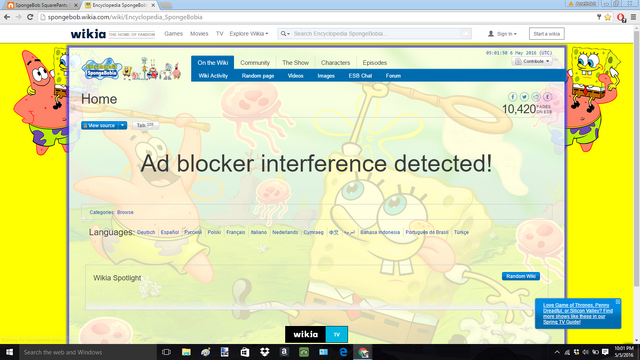Go back using the browser back arrow

point(7,17)
